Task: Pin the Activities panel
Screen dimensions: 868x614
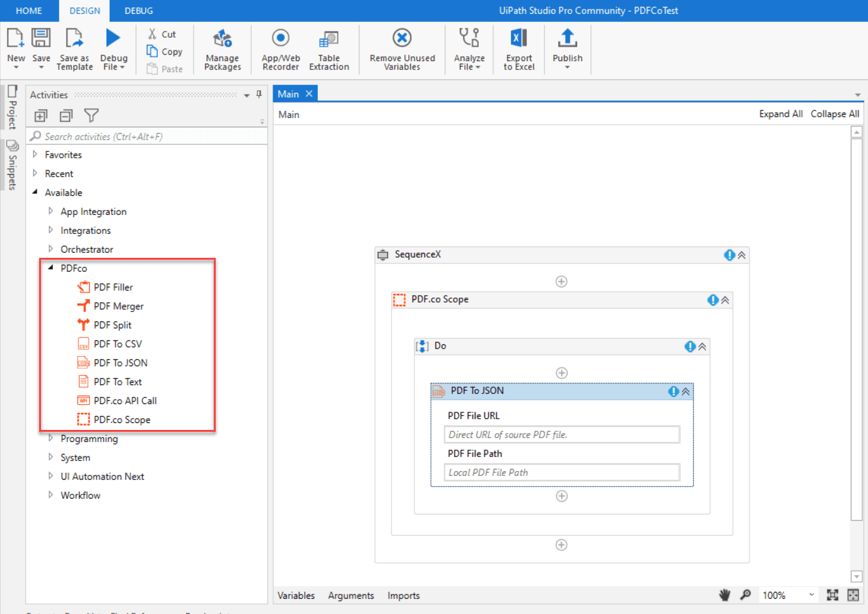Action: tap(258, 94)
